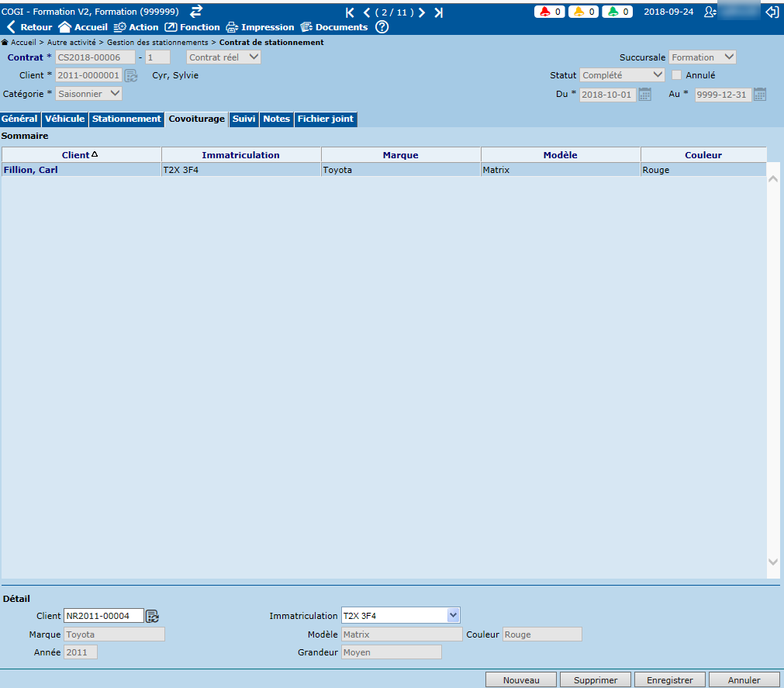
Task: Open the Du date calendar picker
Action: tap(644, 95)
